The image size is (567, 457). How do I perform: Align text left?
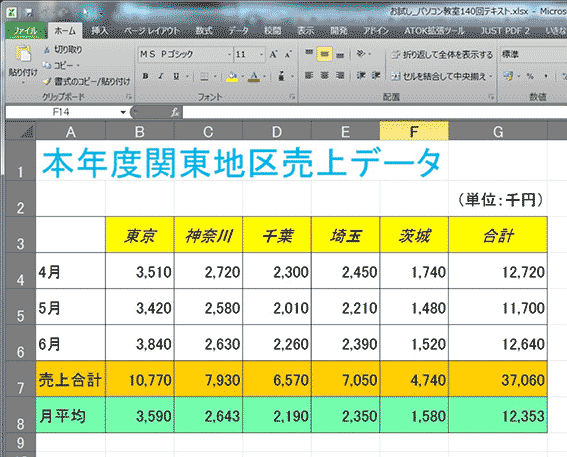(x=309, y=76)
